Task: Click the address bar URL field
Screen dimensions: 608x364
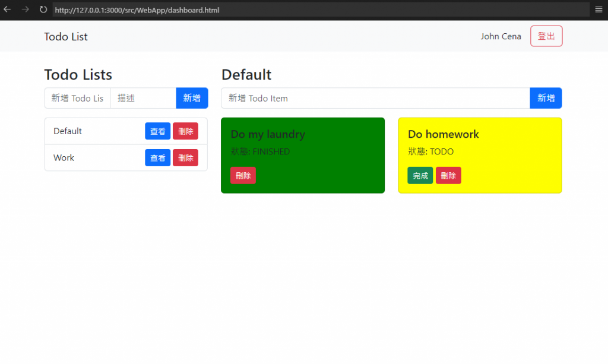Action: (321, 10)
